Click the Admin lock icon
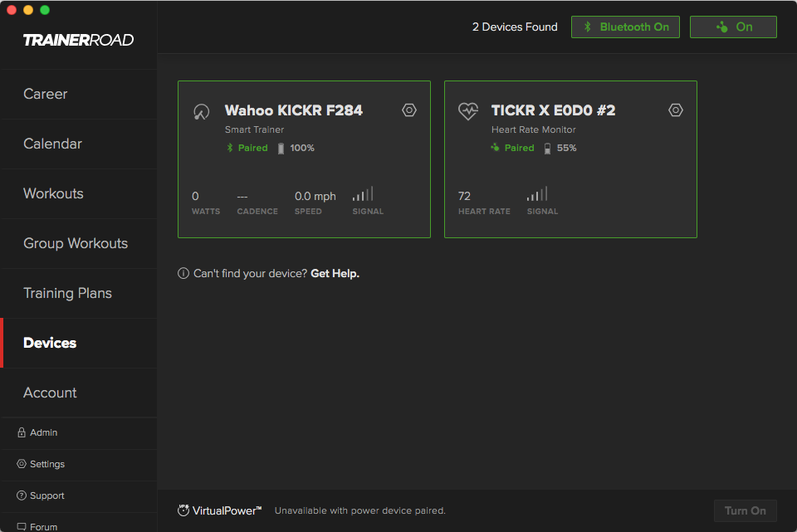 coord(22,432)
